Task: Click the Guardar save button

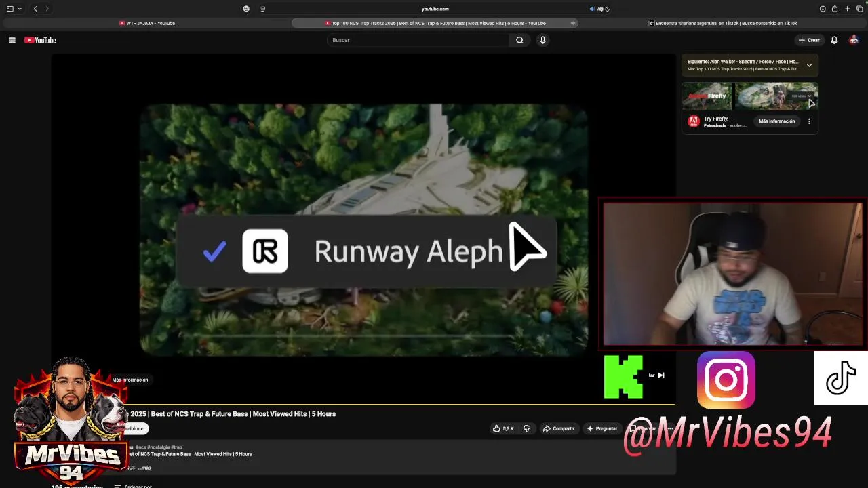Action: click(642, 428)
